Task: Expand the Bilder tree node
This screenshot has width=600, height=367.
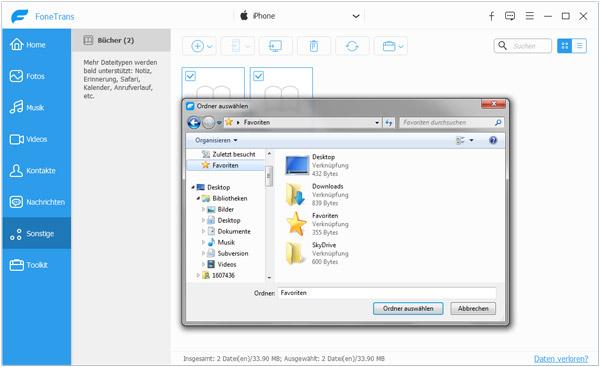Action: pos(203,209)
